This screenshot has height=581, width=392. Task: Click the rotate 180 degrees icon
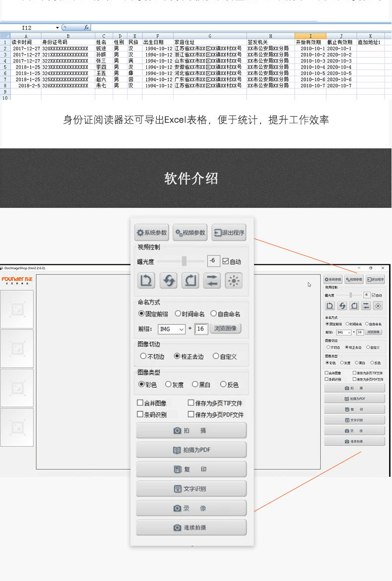click(168, 280)
